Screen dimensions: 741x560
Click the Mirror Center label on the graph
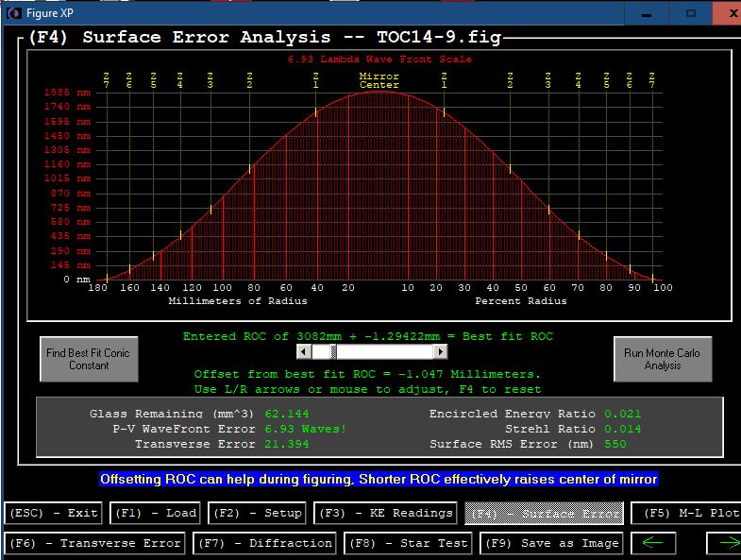click(379, 80)
